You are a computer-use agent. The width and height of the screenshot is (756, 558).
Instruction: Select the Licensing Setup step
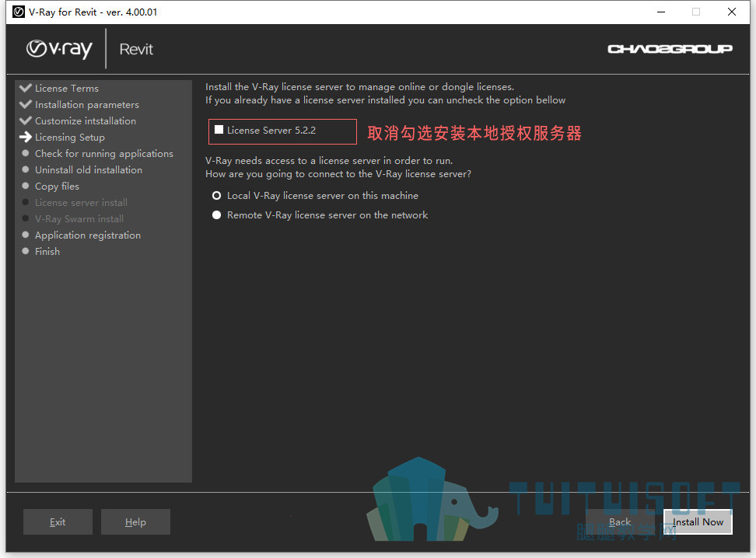pos(70,138)
